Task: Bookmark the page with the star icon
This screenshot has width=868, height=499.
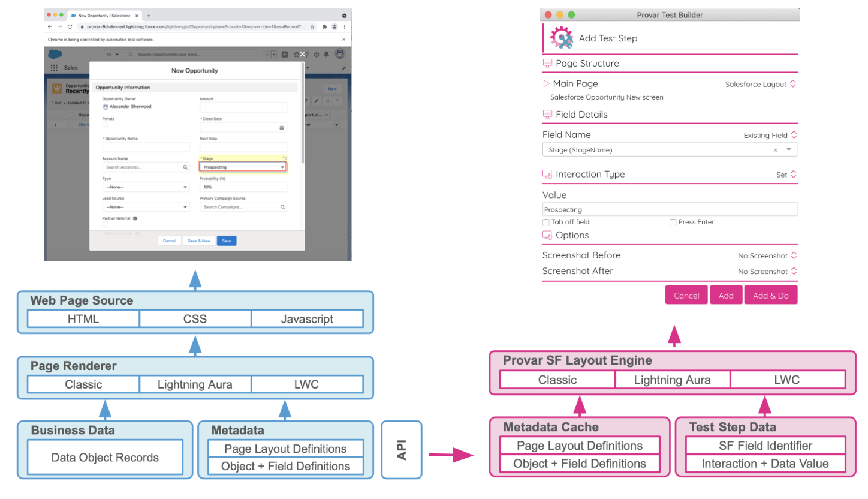Action: pos(312,26)
